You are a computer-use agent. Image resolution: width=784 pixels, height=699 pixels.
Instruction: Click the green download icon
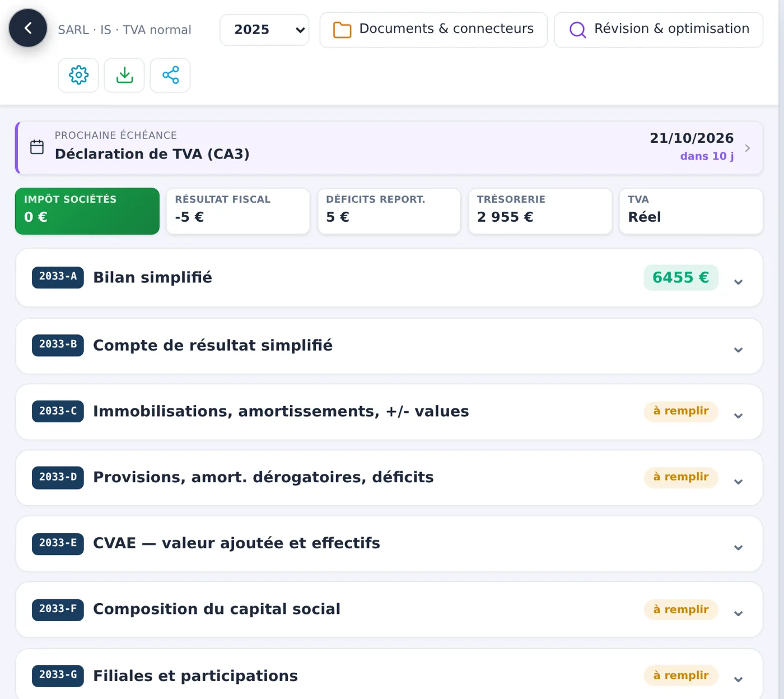pos(124,75)
